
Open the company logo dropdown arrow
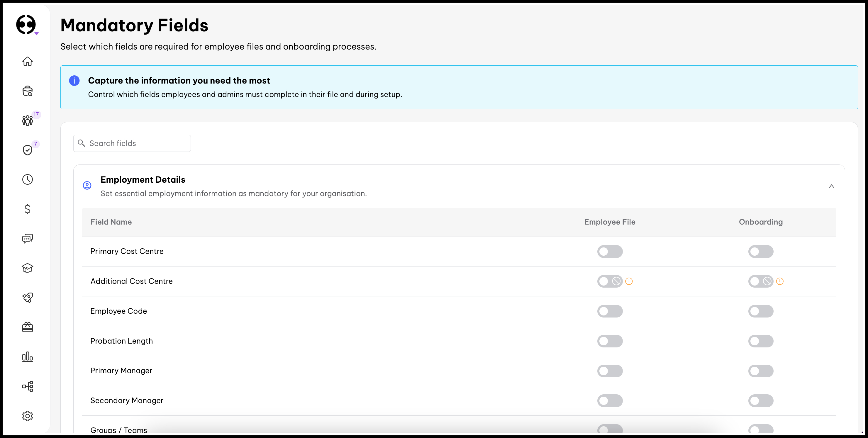coord(36,33)
